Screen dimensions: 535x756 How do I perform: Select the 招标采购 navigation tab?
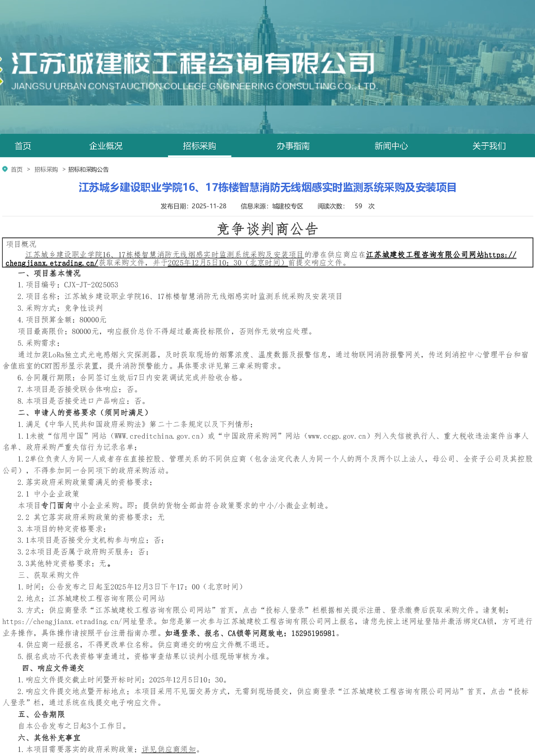pos(199,146)
